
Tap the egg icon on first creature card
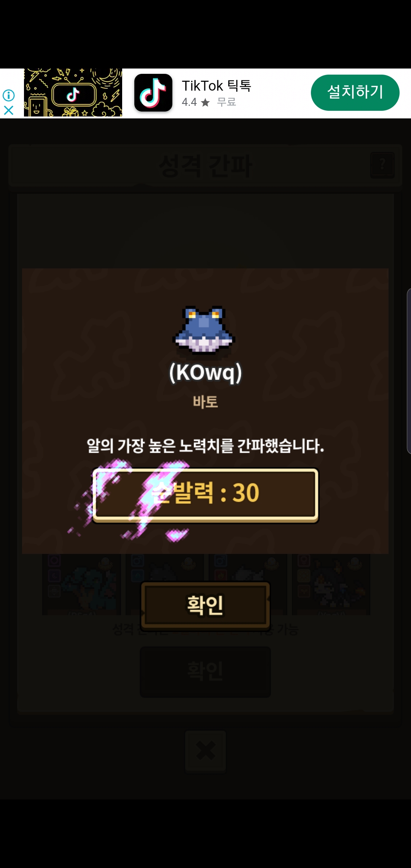point(105,562)
